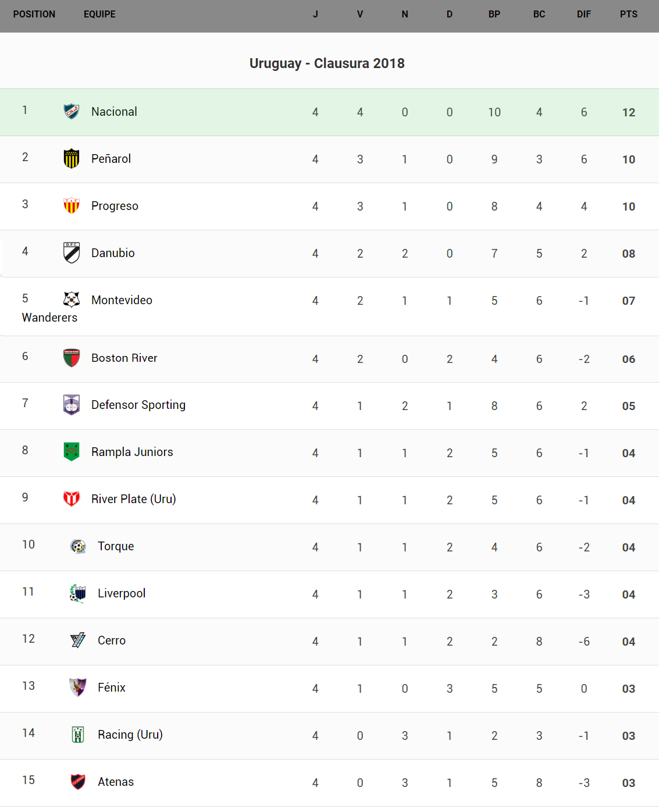This screenshot has width=659, height=812.
Task: Click the Liverpool club crest icon
Action: [x=78, y=593]
